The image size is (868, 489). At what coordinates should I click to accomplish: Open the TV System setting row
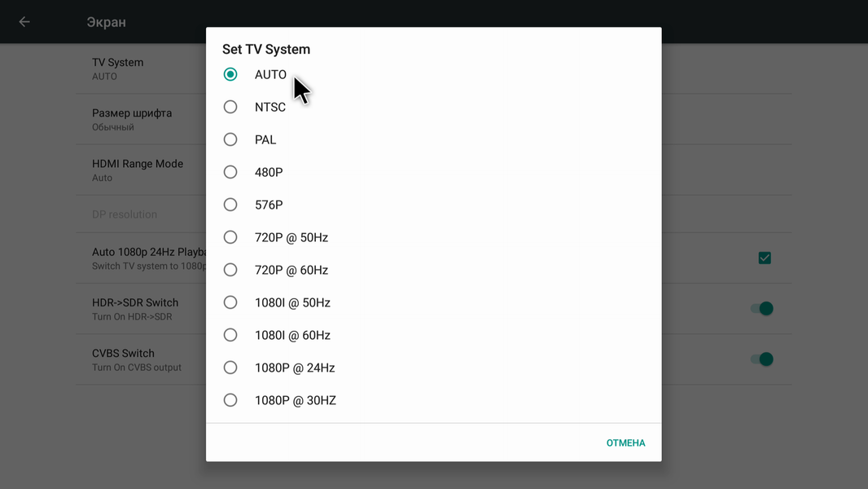tap(138, 68)
